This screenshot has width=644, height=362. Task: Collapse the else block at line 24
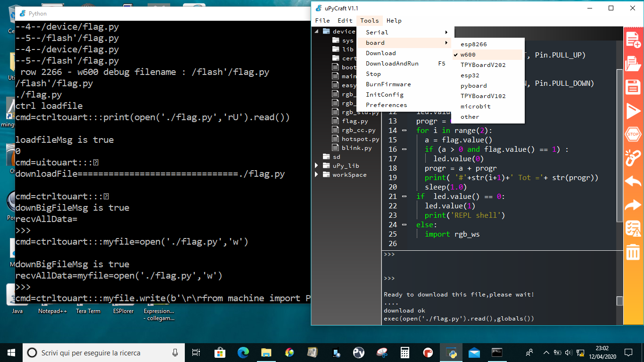point(405,224)
